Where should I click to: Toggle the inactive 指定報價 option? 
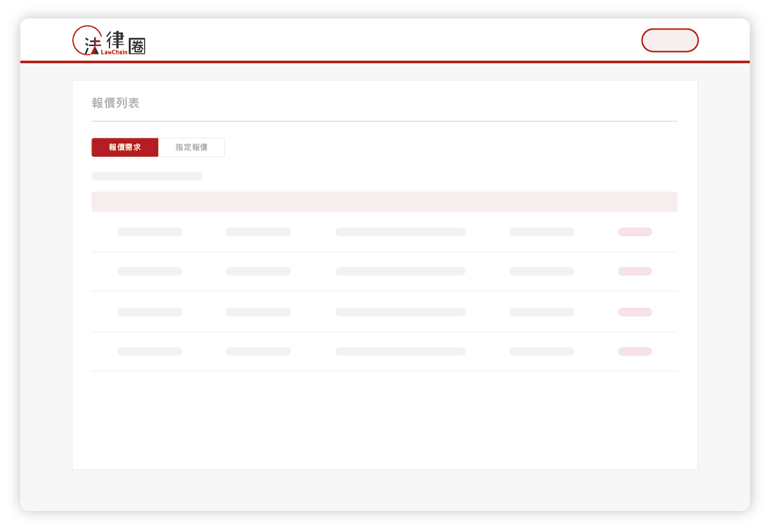pyautogui.click(x=191, y=147)
